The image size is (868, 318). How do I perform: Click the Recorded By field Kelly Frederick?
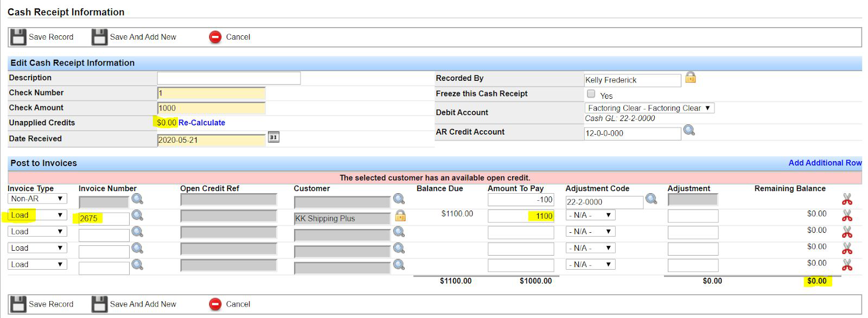pos(633,80)
